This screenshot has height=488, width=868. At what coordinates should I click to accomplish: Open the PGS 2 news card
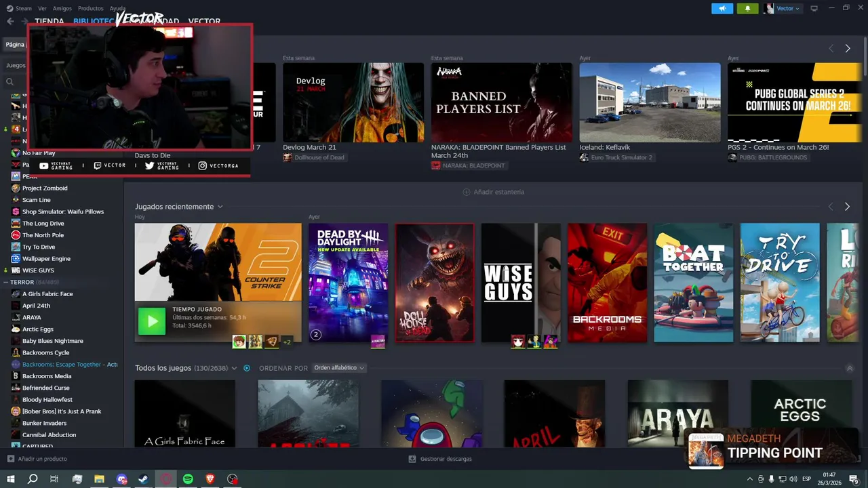click(794, 102)
